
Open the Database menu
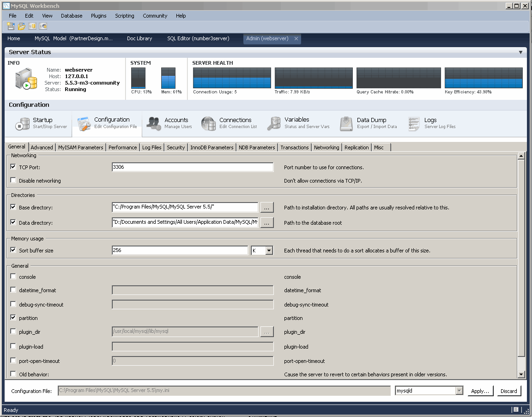pos(72,15)
